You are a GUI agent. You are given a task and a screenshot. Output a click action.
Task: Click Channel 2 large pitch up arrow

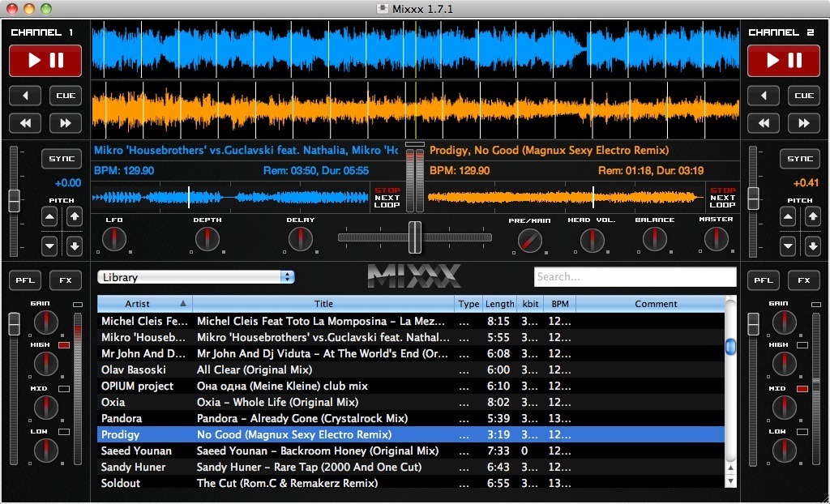click(x=812, y=216)
